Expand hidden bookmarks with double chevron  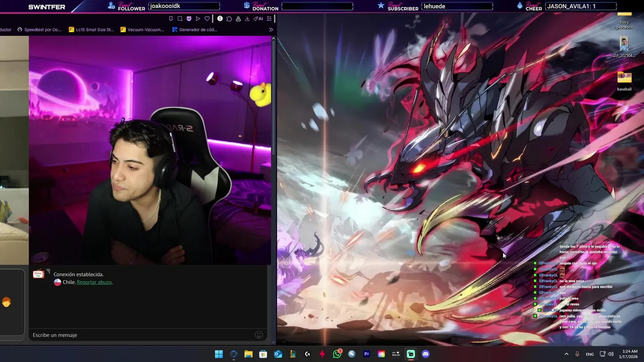(271, 30)
